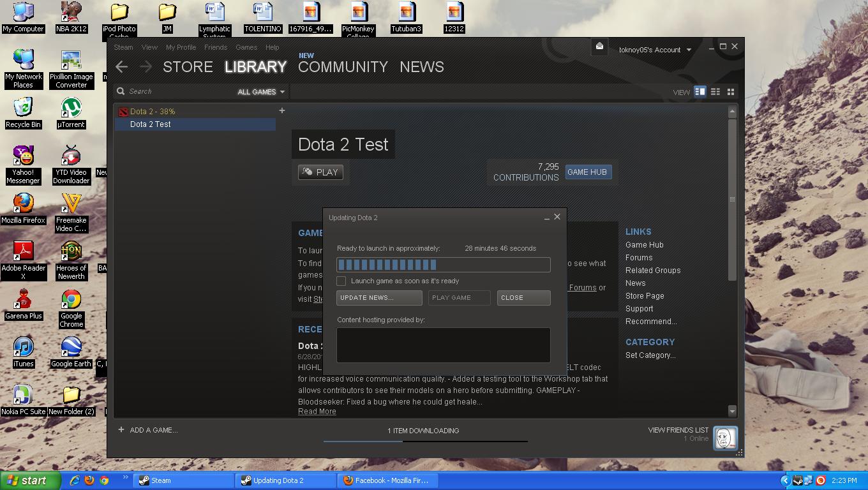Click CLOSE button in update dialog
Image resolution: width=868 pixels, height=490 pixels.
tap(523, 298)
